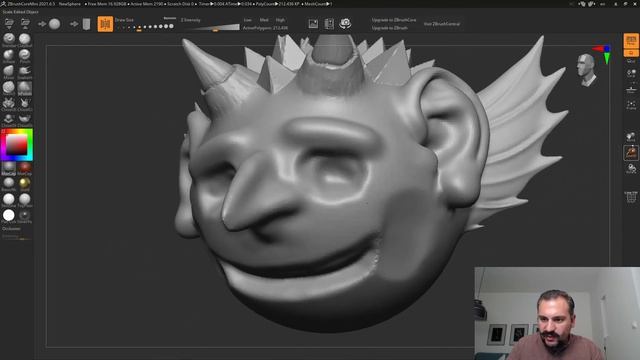Choose the SilverFoil material

tap(24, 215)
